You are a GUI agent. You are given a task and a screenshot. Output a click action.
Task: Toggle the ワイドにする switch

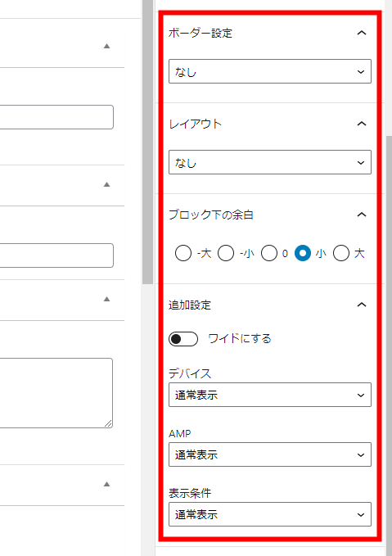(183, 339)
